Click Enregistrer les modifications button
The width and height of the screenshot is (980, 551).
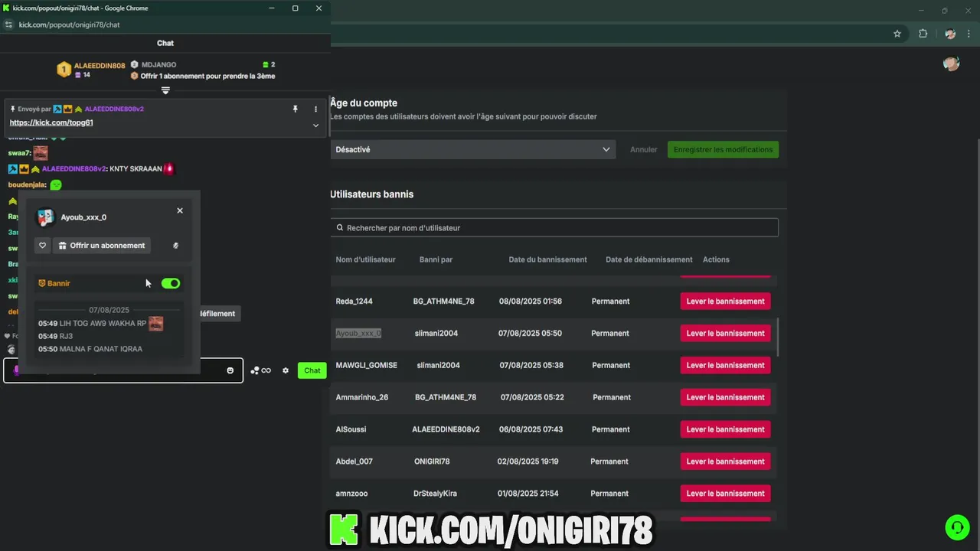tap(723, 149)
